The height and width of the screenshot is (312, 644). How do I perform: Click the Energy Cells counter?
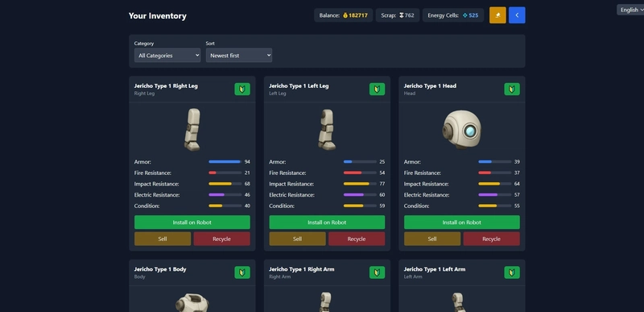pos(453,15)
